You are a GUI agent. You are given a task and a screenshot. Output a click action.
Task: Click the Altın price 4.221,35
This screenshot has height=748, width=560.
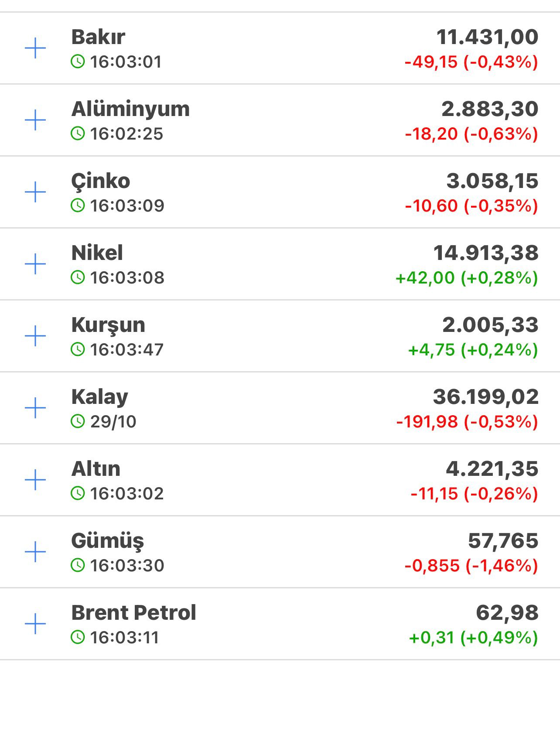click(492, 469)
